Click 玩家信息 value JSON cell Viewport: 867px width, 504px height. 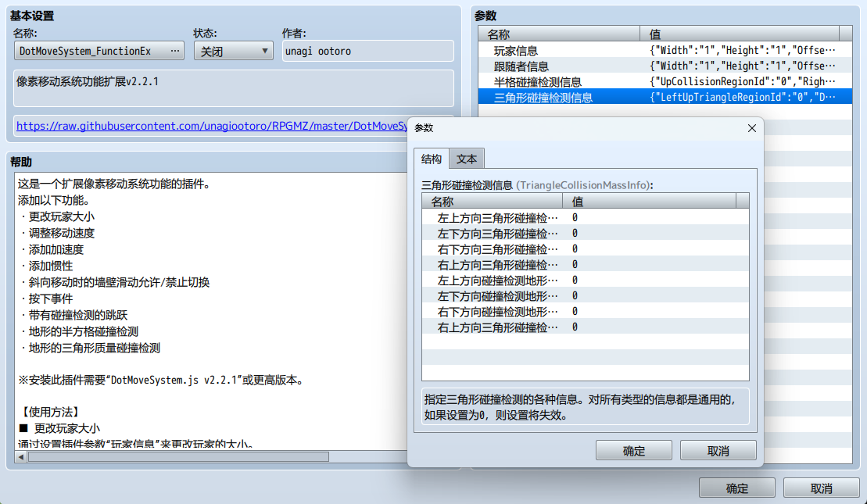742,50
